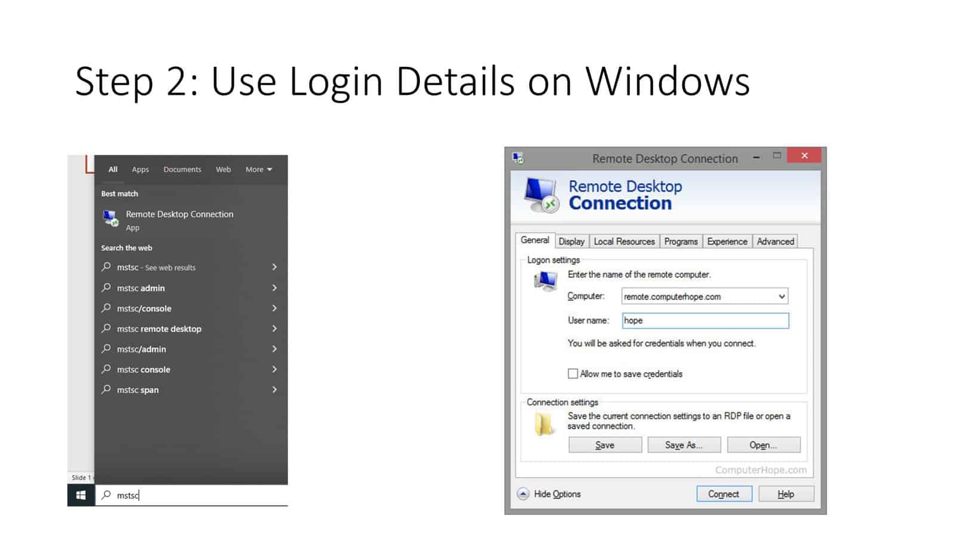This screenshot has height=551, width=980.
Task: Click the search icon in the taskbar search box
Action: point(106,496)
